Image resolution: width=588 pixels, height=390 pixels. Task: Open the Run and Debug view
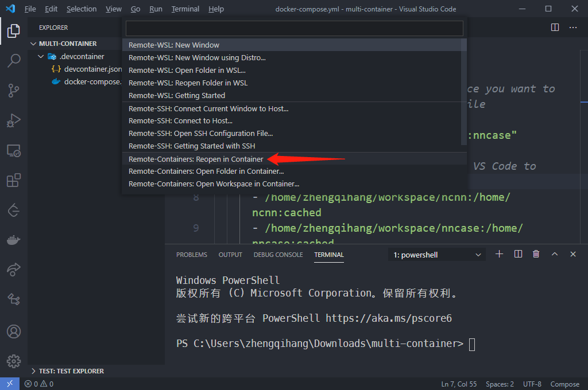click(14, 120)
